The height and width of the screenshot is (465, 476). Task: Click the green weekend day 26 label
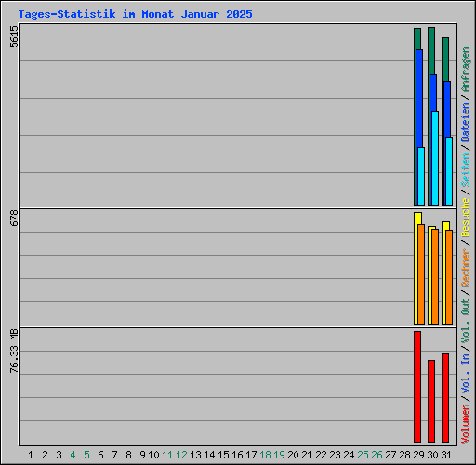[377, 455]
